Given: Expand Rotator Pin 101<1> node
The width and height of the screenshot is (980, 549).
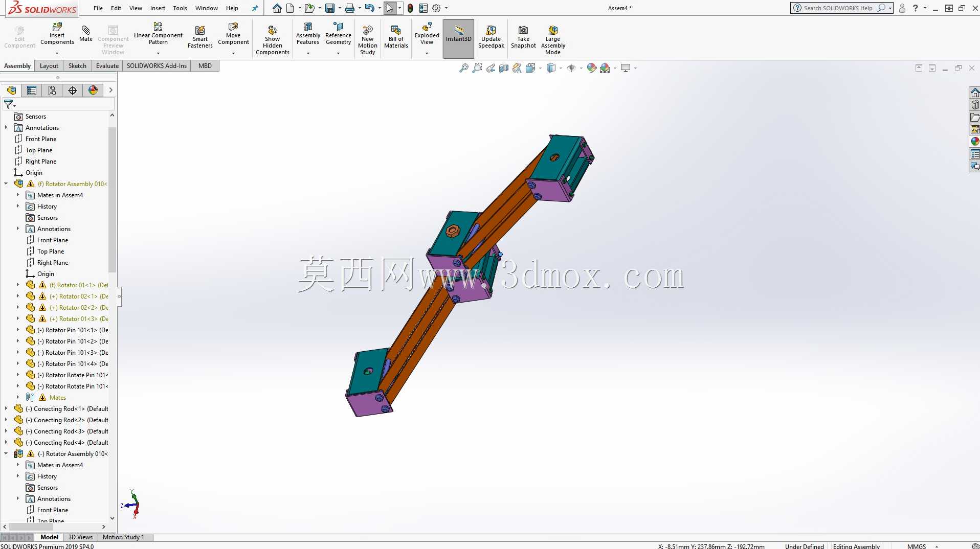Looking at the screenshot, I should [x=18, y=330].
